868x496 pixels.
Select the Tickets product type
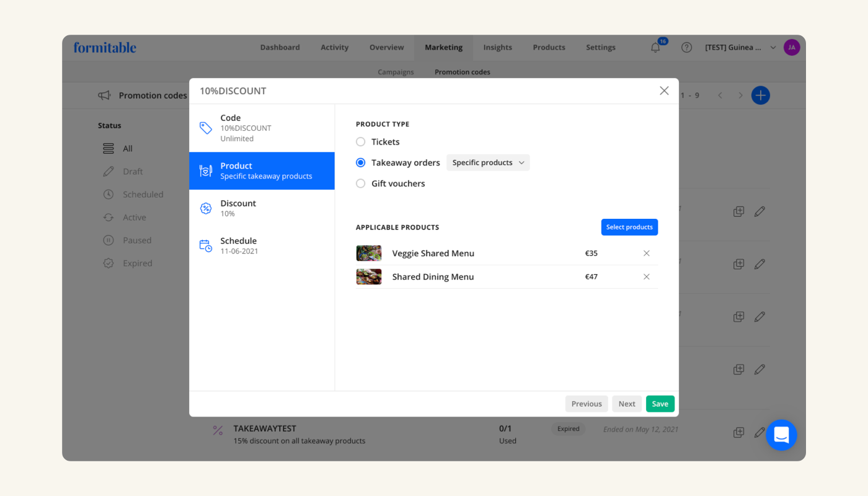click(361, 142)
